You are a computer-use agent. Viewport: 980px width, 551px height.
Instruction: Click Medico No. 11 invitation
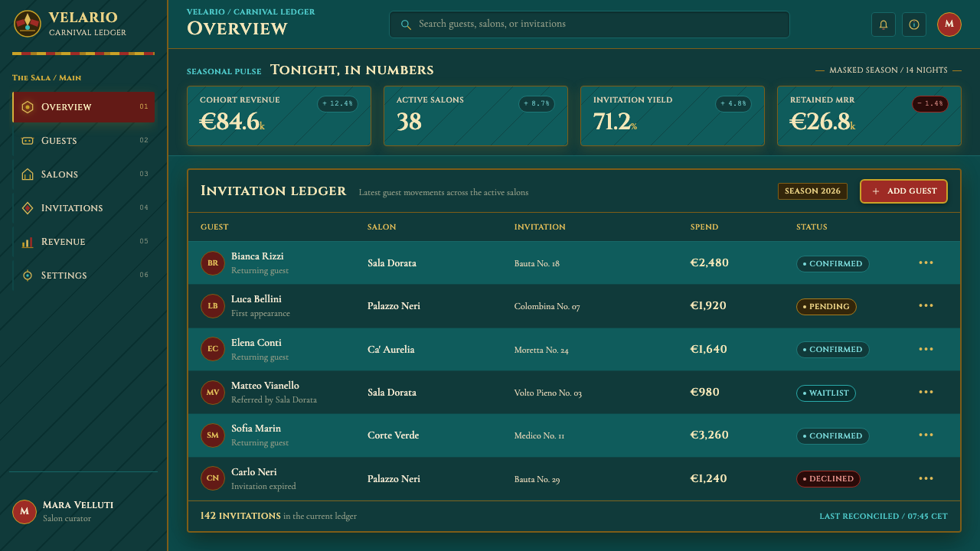point(539,436)
